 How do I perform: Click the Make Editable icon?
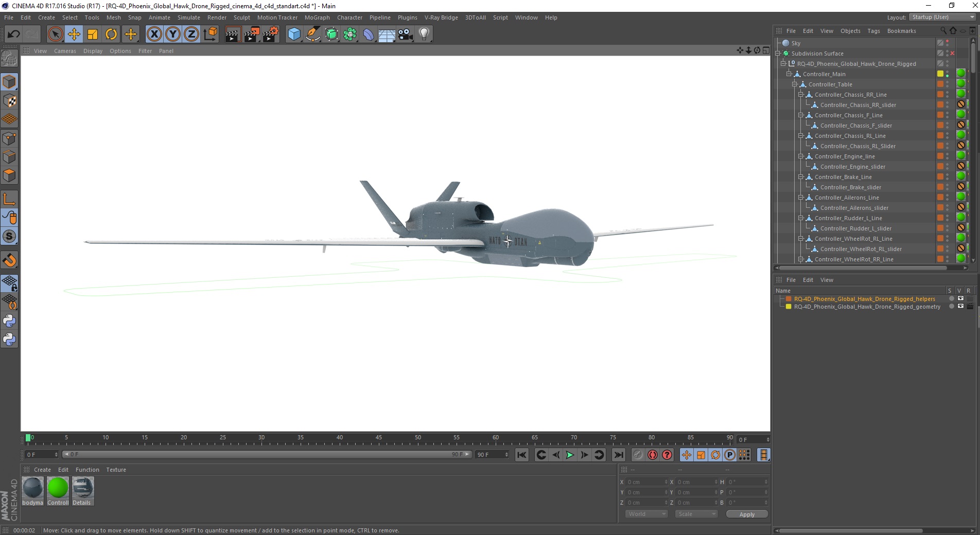click(x=9, y=59)
